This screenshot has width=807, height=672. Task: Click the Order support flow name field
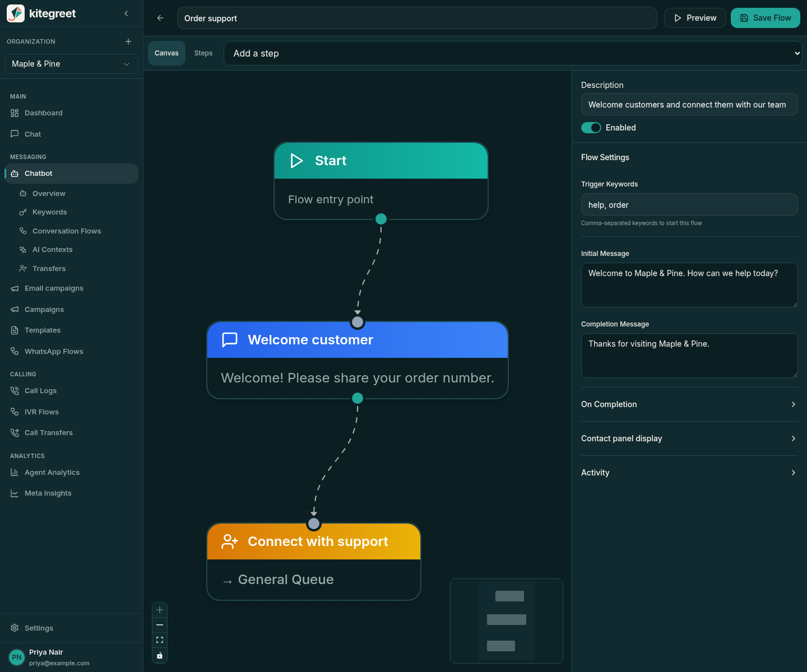click(x=417, y=18)
